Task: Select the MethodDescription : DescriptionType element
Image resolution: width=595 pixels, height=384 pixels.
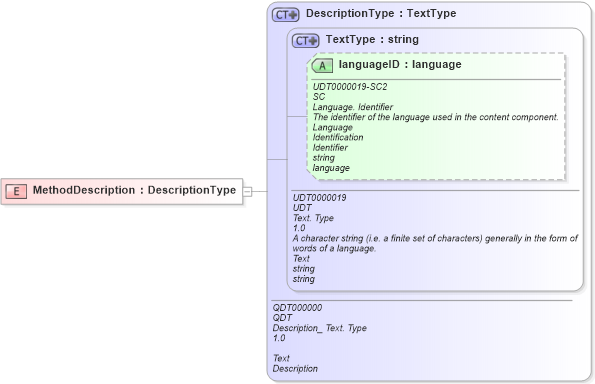Action: [122, 191]
